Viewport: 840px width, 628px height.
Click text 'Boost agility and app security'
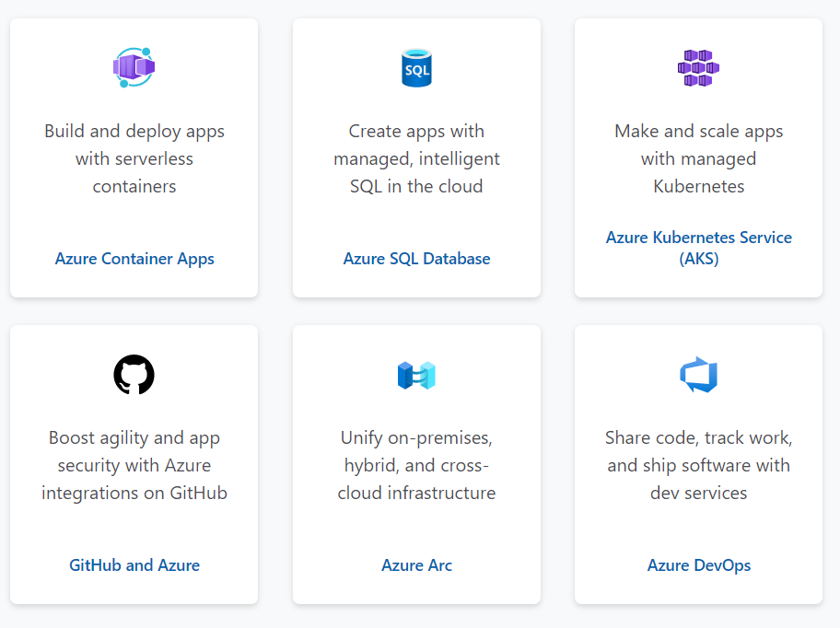pos(134,451)
